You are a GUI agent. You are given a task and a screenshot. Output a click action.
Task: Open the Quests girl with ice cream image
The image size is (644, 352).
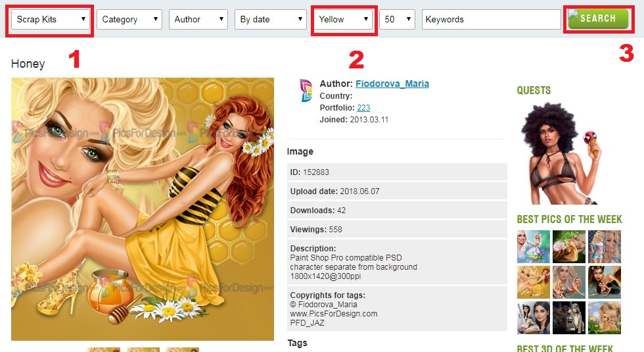coord(561,153)
